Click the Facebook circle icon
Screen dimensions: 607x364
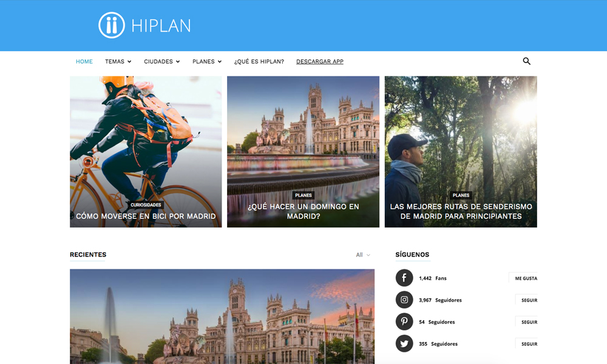point(404,278)
